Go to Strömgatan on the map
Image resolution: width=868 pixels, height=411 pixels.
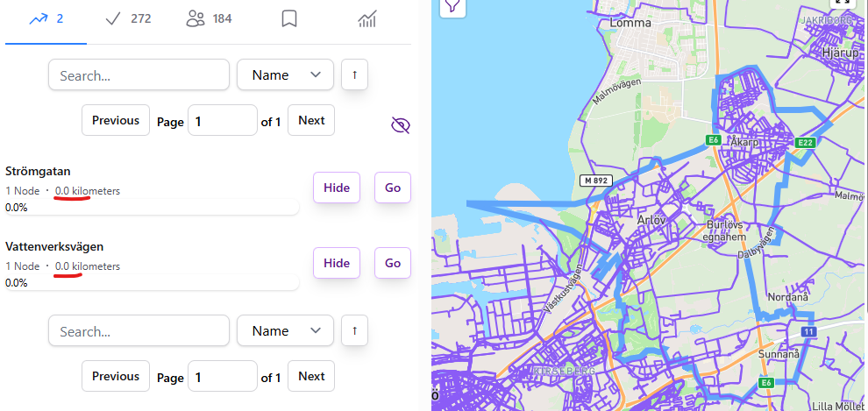(x=393, y=188)
